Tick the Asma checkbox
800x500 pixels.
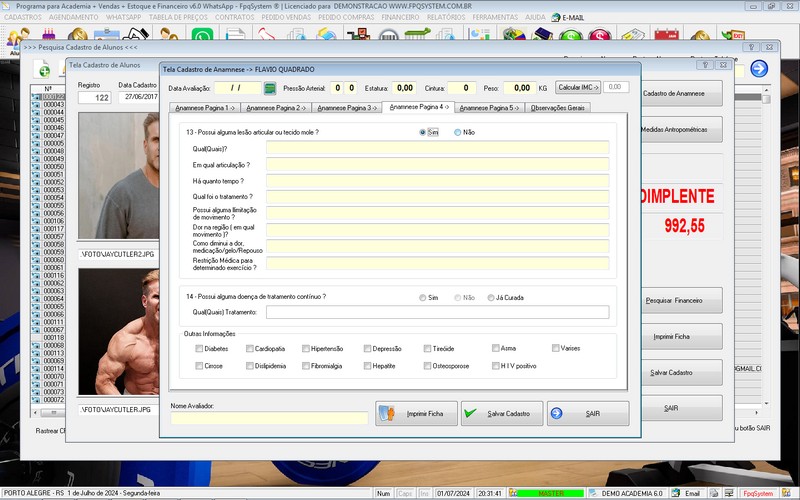click(x=496, y=349)
